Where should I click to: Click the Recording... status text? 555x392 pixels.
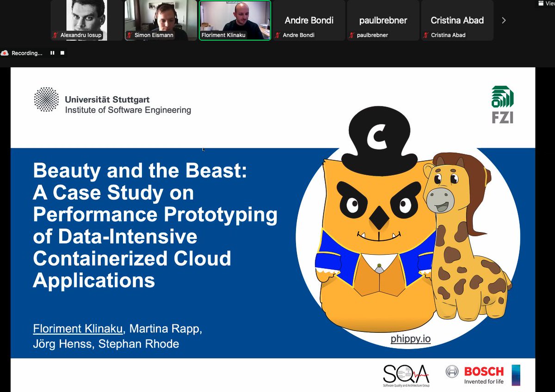(27, 53)
